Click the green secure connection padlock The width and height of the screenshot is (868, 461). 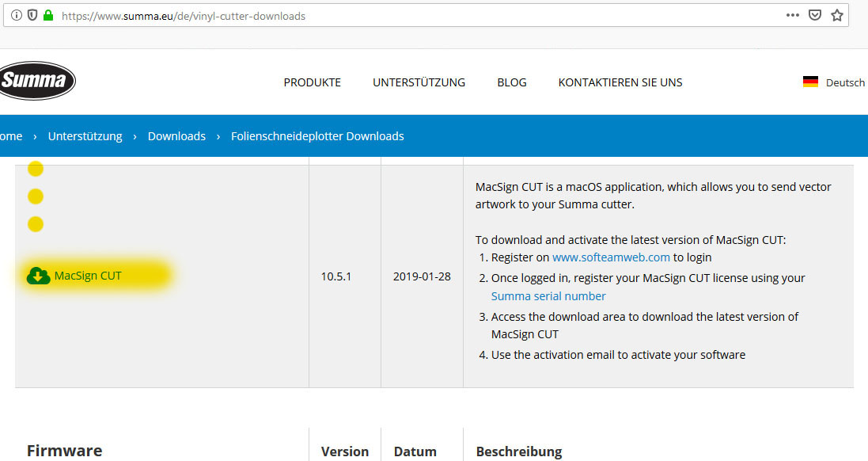click(48, 15)
